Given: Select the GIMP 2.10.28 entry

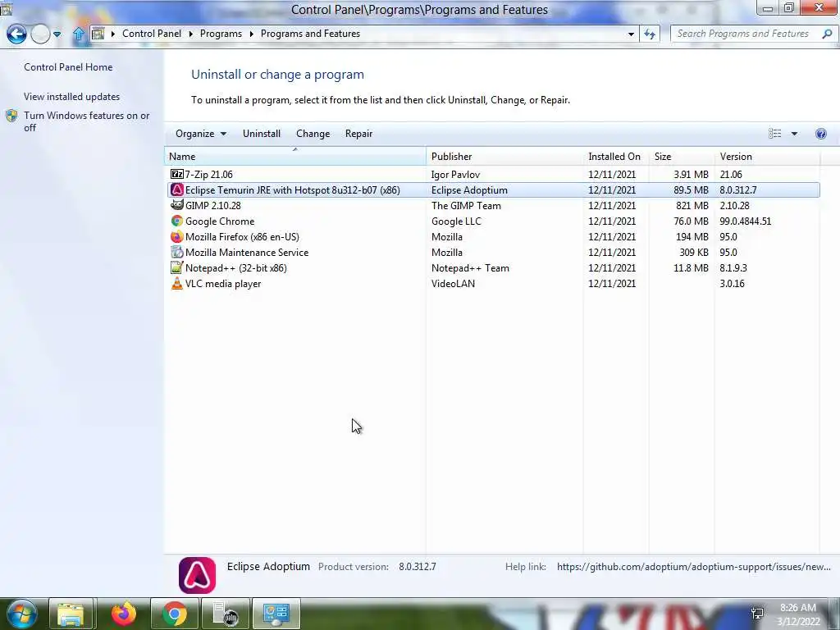Looking at the screenshot, I should click(x=492, y=205).
